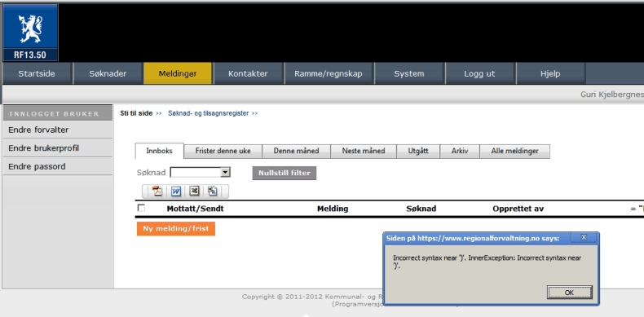Open the Søknader menu

[108, 74]
